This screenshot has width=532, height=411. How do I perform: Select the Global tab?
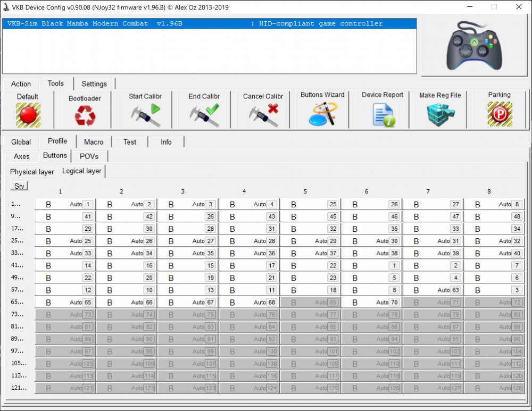[21, 142]
